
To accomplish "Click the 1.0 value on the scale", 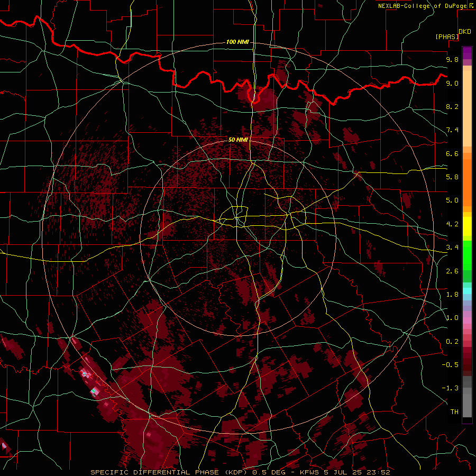I will [x=452, y=318].
